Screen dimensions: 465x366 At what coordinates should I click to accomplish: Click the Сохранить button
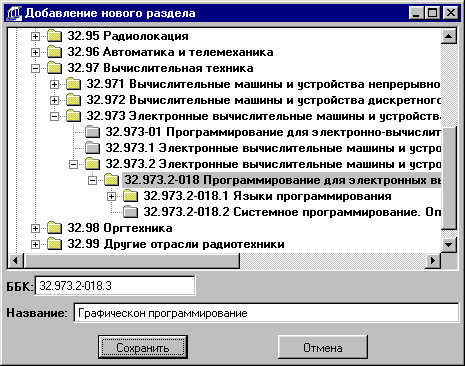pos(143,348)
